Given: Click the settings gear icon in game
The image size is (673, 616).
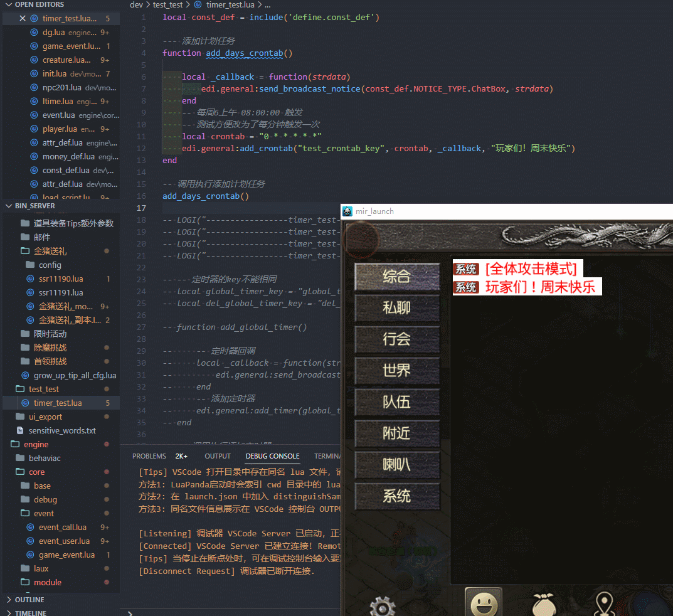Looking at the screenshot, I should 382,605.
